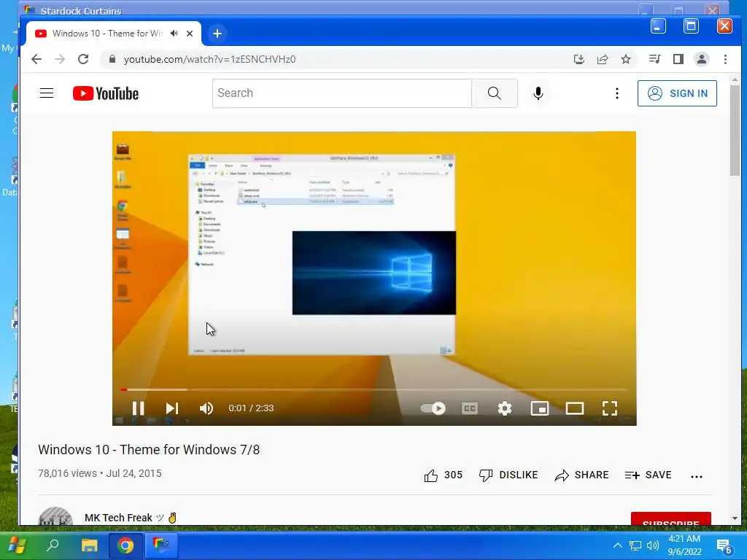Reload the YouTube page
The height and width of the screenshot is (560, 747).
(x=83, y=59)
